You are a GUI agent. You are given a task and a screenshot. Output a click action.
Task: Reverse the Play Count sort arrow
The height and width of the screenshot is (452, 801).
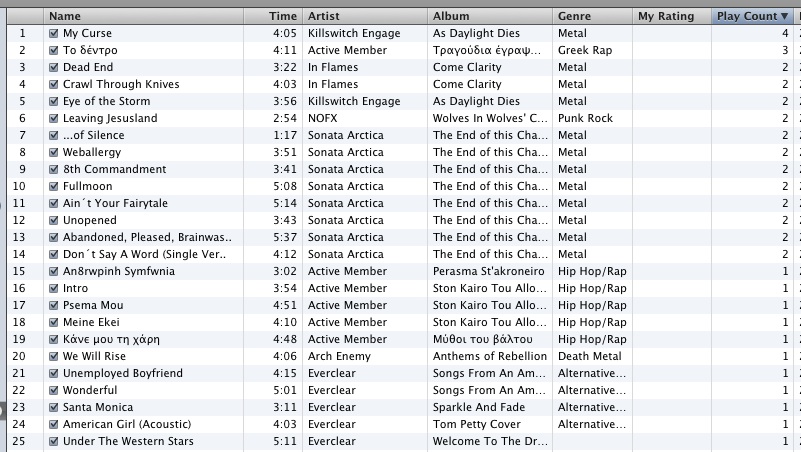click(x=784, y=16)
